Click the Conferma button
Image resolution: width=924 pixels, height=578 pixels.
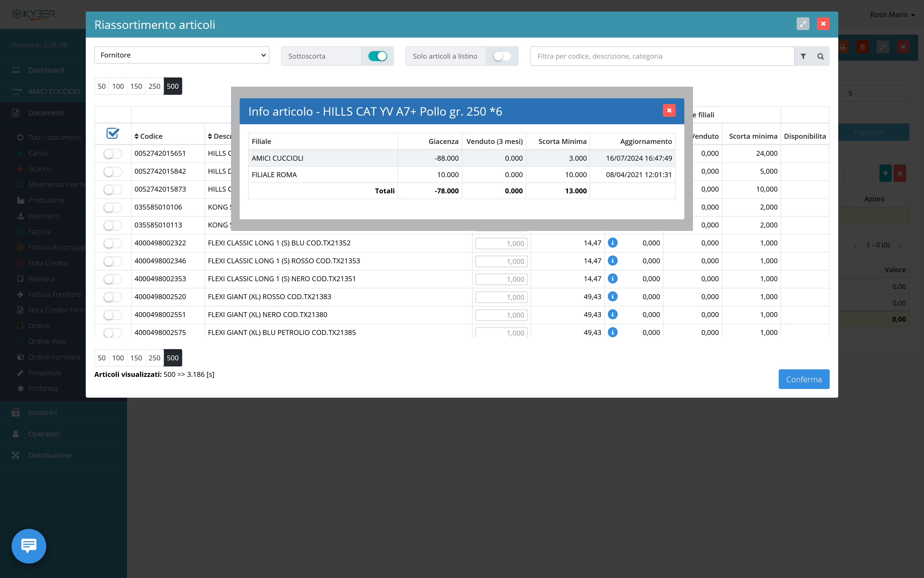pos(804,379)
